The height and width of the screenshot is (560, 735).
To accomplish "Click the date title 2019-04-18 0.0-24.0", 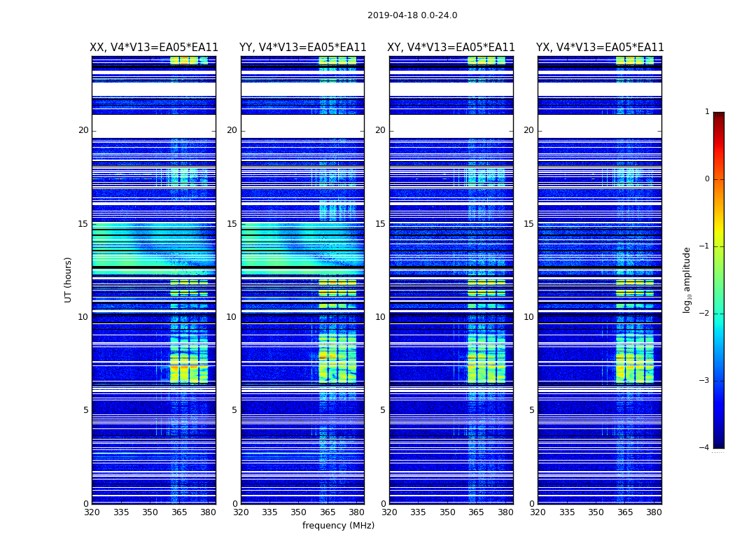I will coord(412,15).
